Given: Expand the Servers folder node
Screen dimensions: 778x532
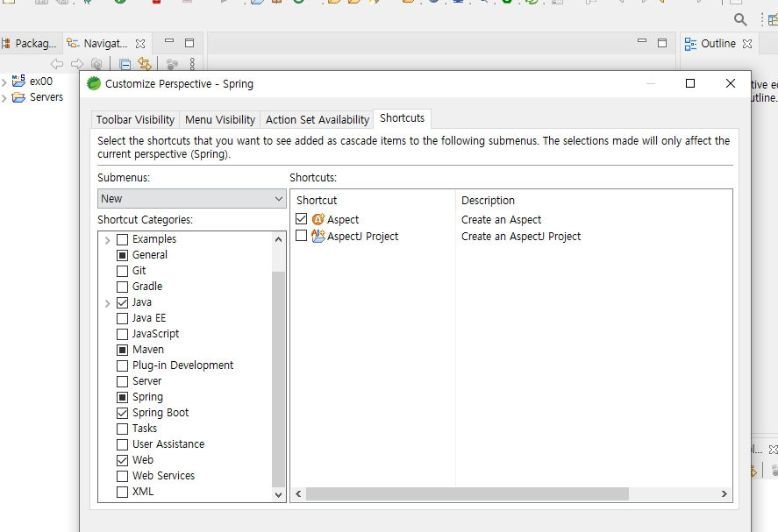Looking at the screenshot, I should click(x=4, y=97).
